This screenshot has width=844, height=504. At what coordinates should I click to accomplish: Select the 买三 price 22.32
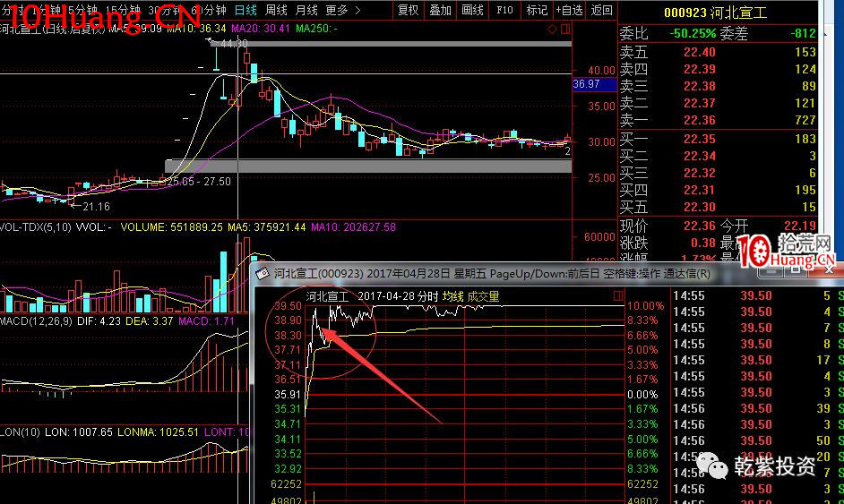(699, 173)
